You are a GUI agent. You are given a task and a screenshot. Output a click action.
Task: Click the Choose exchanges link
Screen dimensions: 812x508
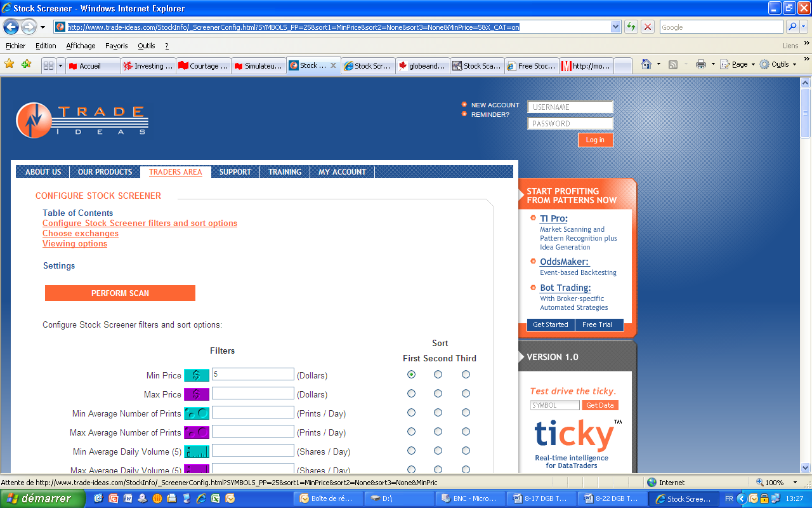(81, 234)
